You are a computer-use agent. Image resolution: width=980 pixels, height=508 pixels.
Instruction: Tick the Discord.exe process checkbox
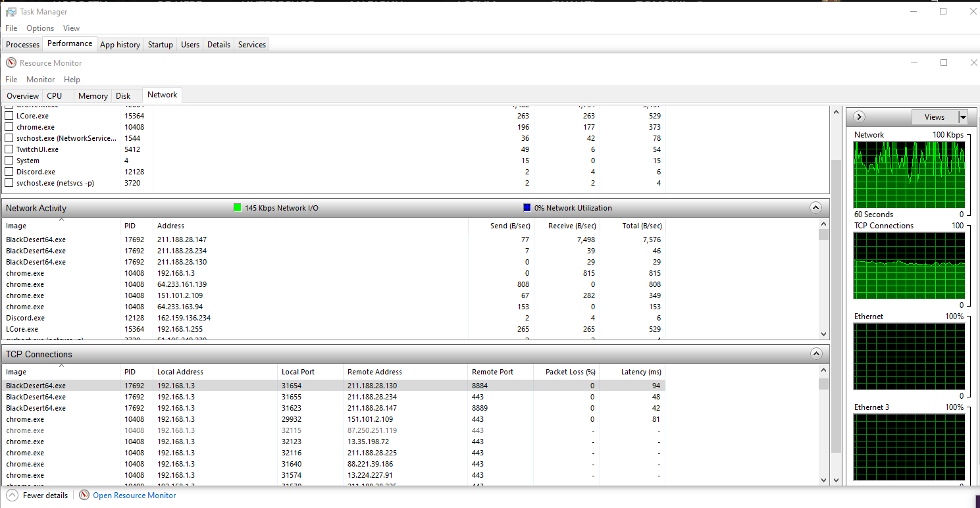pos(9,172)
